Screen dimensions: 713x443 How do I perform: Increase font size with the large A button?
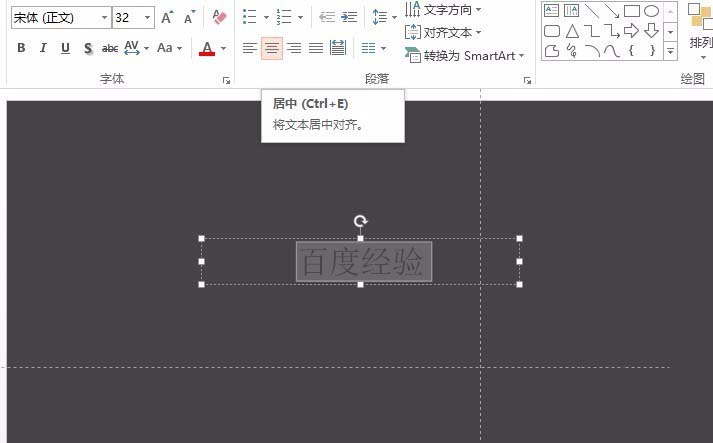[x=167, y=18]
